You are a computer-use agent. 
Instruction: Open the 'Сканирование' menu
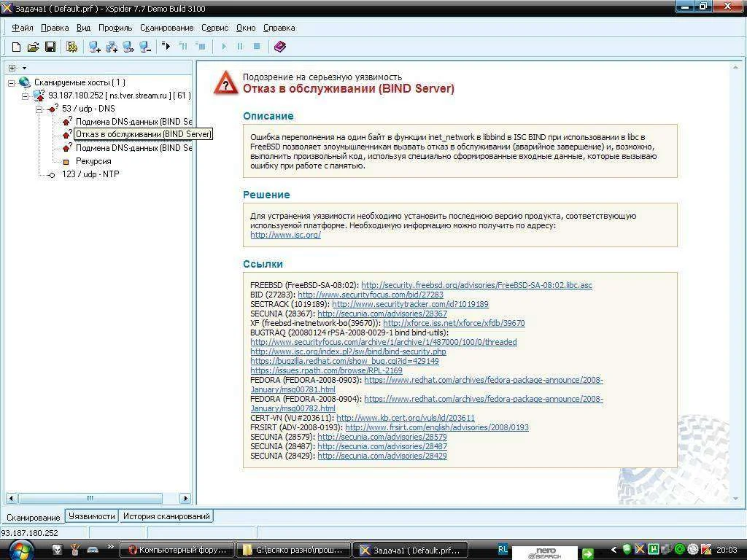(166, 28)
